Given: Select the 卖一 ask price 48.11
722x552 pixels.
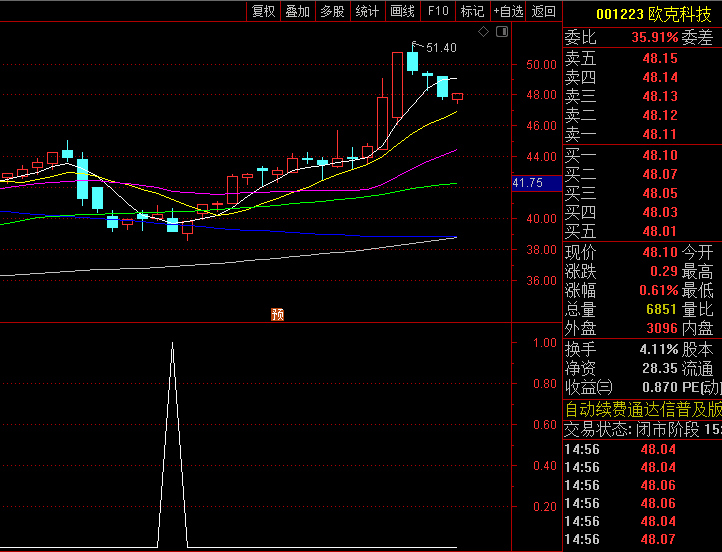Looking at the screenshot, I should click(660, 135).
